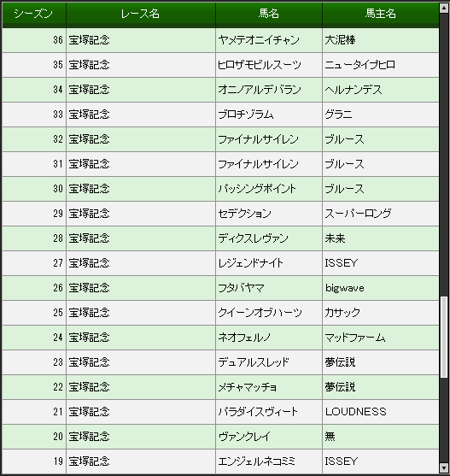Click the シーズン column header
The height and width of the screenshot is (476, 450).
pyautogui.click(x=33, y=14)
